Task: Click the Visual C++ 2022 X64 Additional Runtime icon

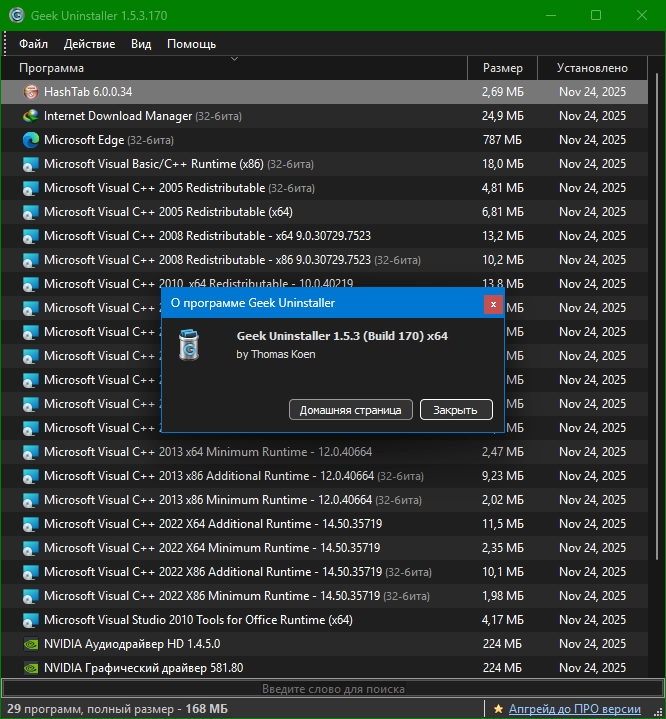Action: pyautogui.click(x=31, y=524)
